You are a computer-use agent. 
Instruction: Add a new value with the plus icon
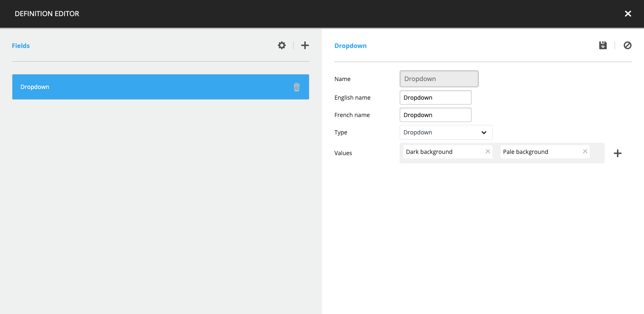(617, 153)
